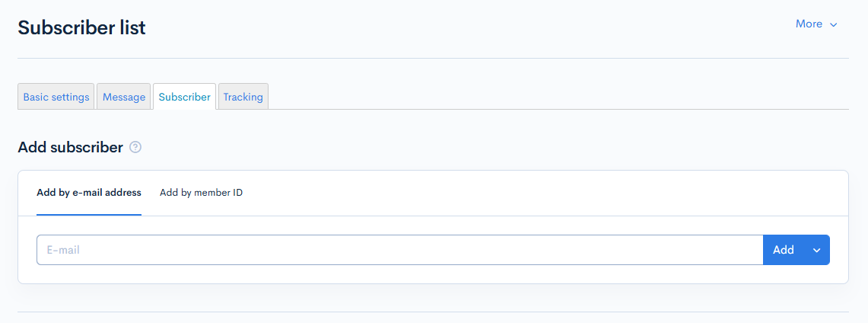The image size is (868, 323).
Task: Click the E-mail placeholder text
Action: 63,250
